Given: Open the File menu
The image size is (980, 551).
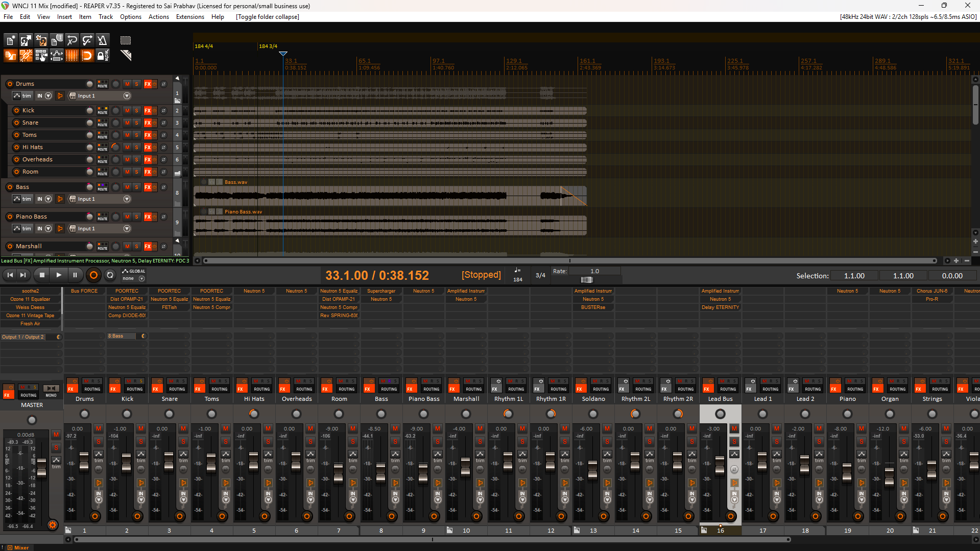Looking at the screenshot, I should pos(8,17).
